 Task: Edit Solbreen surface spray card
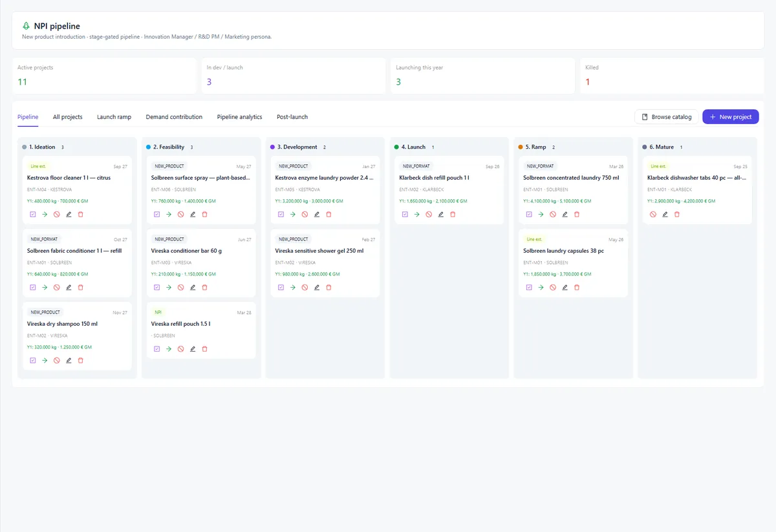click(x=193, y=214)
